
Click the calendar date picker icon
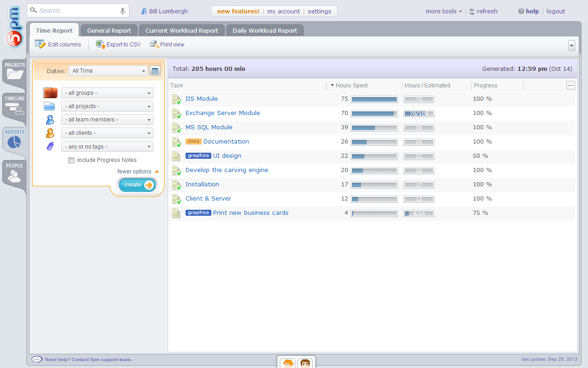pyautogui.click(x=155, y=71)
